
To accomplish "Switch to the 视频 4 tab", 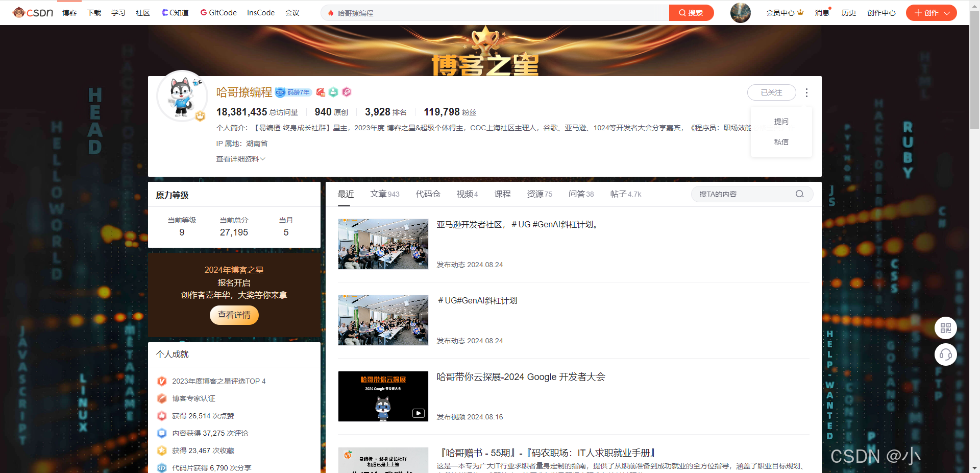I will 467,194.
